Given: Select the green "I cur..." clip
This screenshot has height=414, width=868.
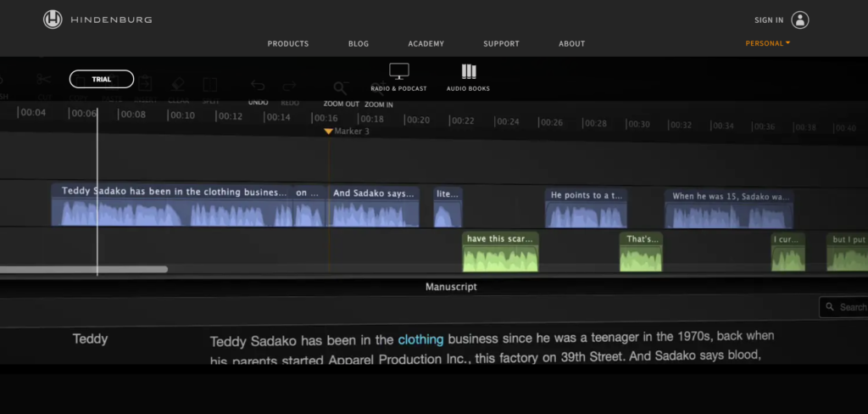Looking at the screenshot, I should [x=788, y=252].
